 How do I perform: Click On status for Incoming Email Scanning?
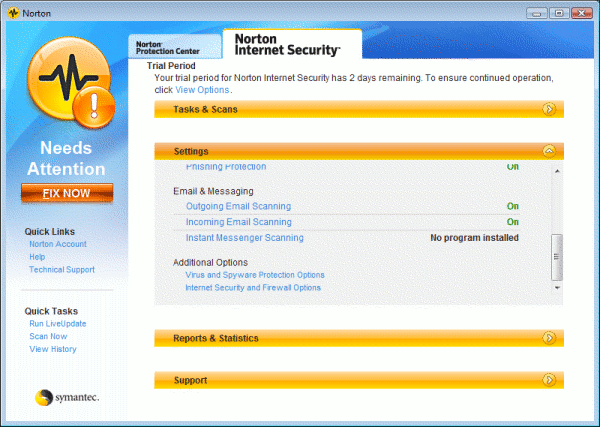[513, 222]
